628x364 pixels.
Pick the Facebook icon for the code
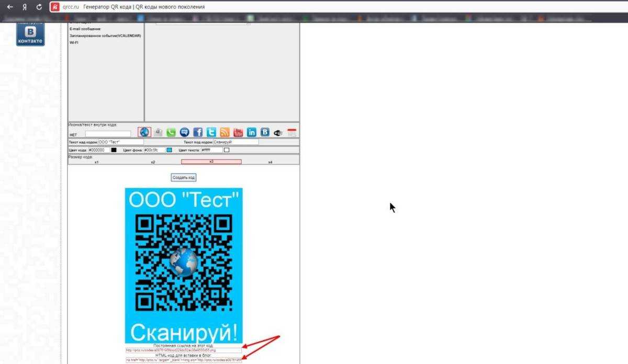pos(198,132)
